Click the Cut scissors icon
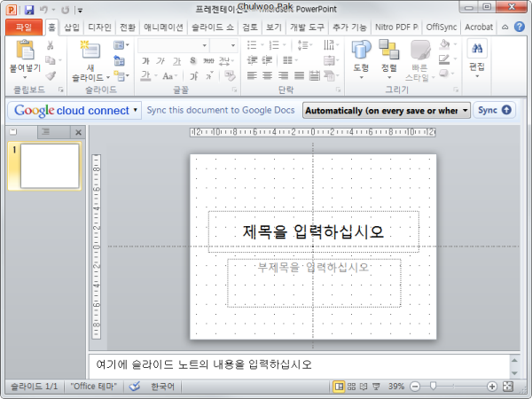Viewport: 532px width, 399px height. pos(51,45)
